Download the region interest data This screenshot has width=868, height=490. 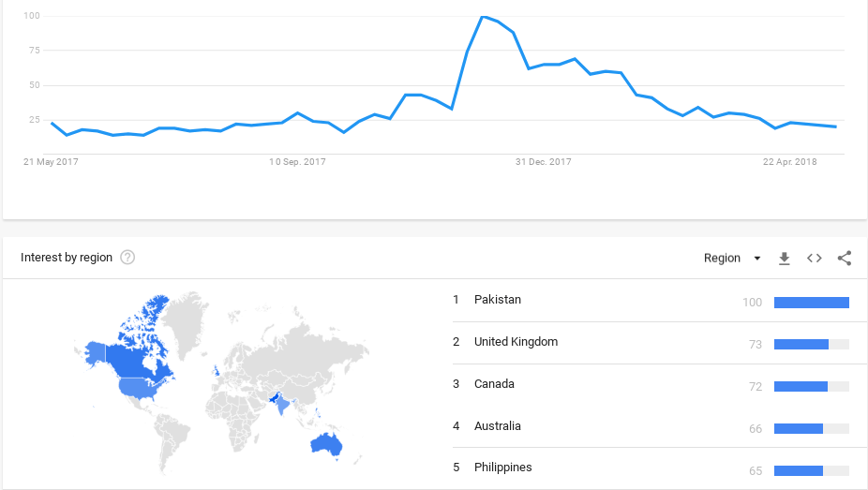pos(785,259)
